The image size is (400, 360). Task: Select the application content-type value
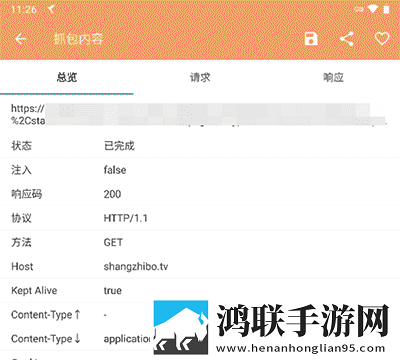[128, 339]
